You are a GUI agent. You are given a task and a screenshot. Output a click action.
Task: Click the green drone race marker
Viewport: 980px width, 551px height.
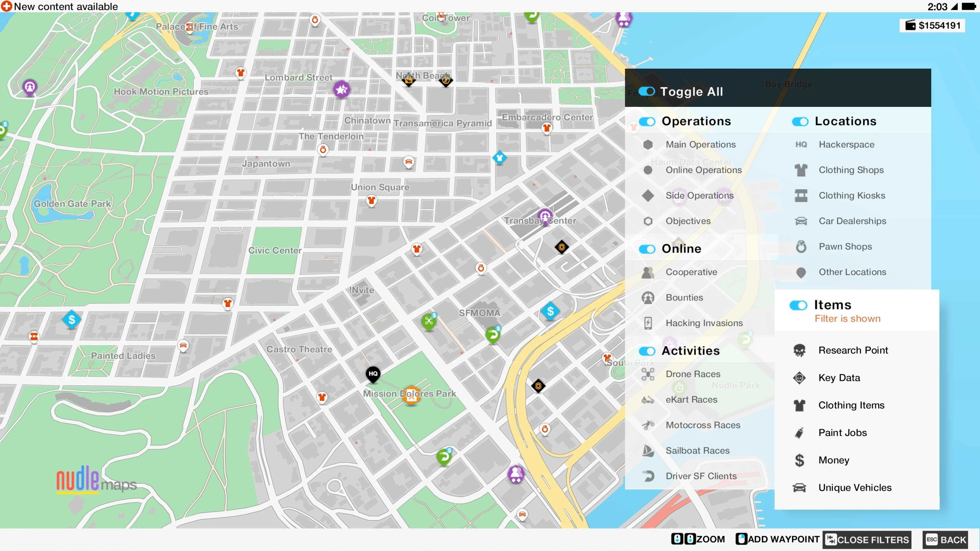(429, 322)
